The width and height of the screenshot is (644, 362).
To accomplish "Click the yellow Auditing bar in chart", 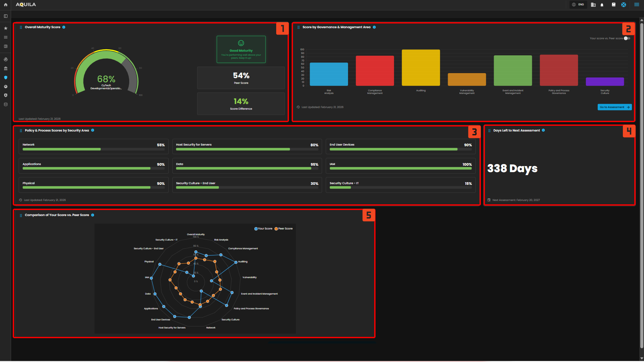I will click(420, 67).
